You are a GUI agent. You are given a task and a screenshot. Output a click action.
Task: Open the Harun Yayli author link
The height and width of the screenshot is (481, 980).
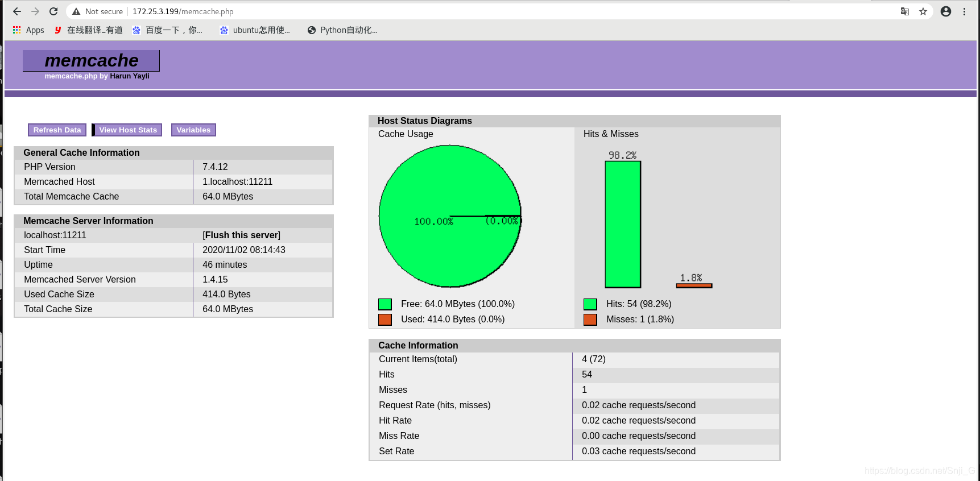130,76
